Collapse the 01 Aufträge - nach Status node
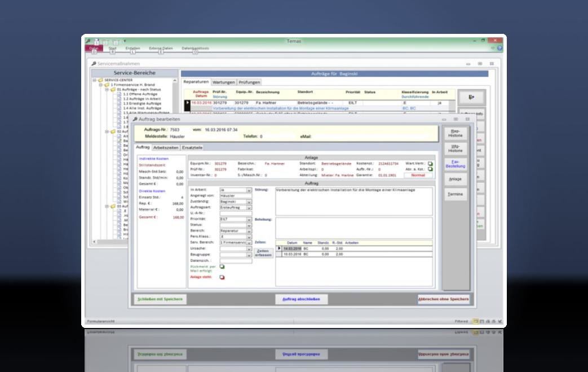Screen dimensions: 588x372 coord(107,89)
